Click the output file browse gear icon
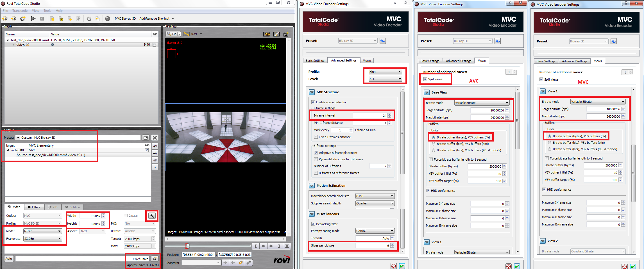 coord(155,259)
